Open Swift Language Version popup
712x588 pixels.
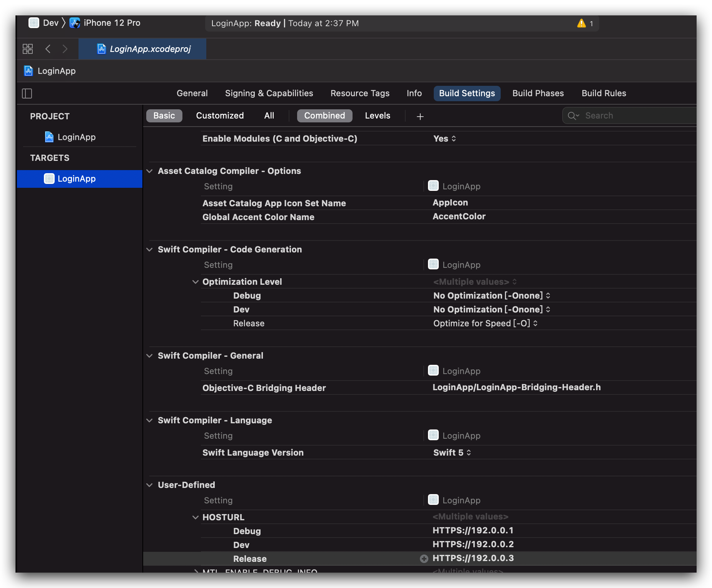point(452,453)
